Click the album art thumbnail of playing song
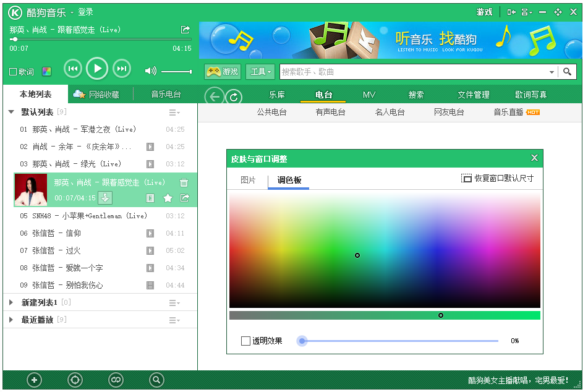 click(31, 190)
